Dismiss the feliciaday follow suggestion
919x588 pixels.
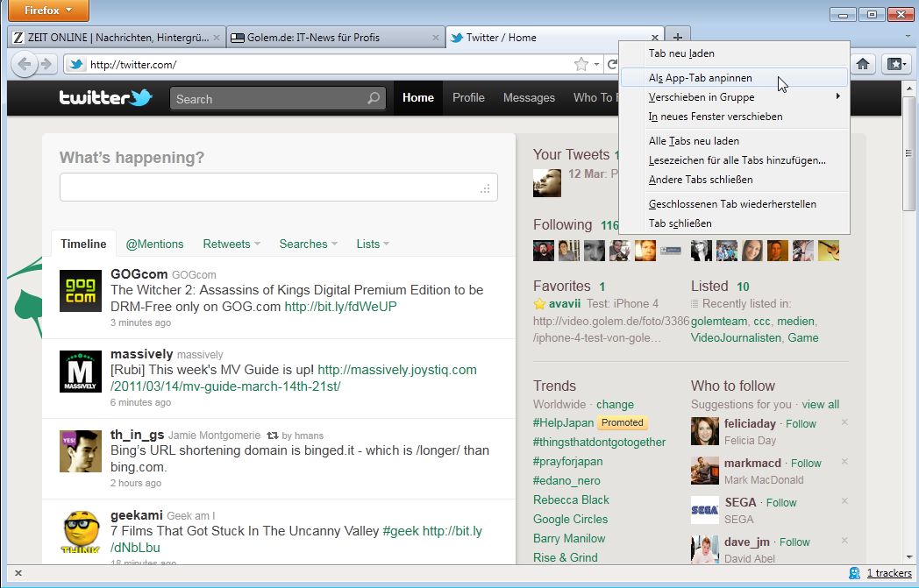tap(844, 422)
